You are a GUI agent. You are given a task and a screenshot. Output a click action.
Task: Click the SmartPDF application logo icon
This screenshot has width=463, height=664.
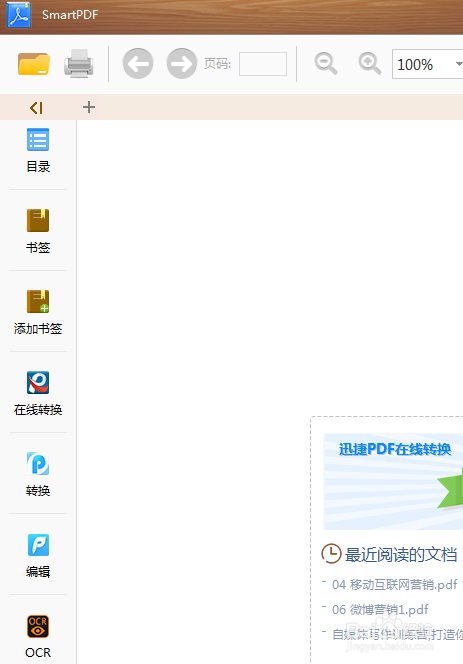click(19, 15)
